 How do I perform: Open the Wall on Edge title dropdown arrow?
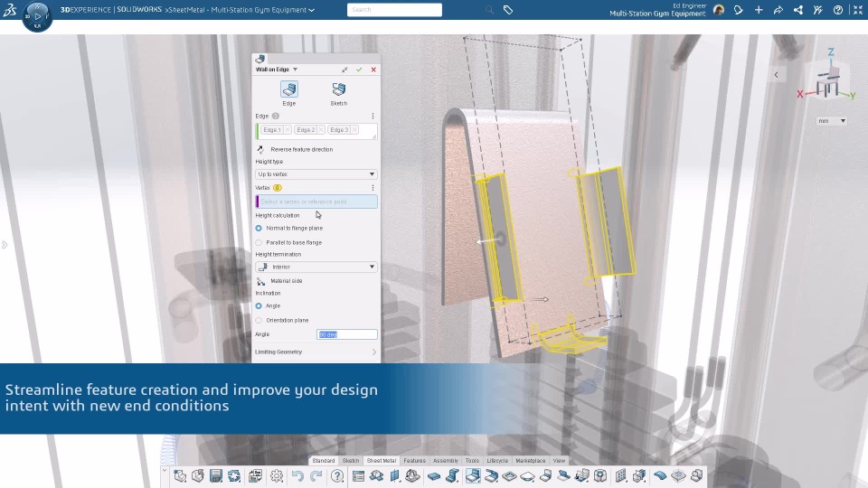tap(295, 70)
